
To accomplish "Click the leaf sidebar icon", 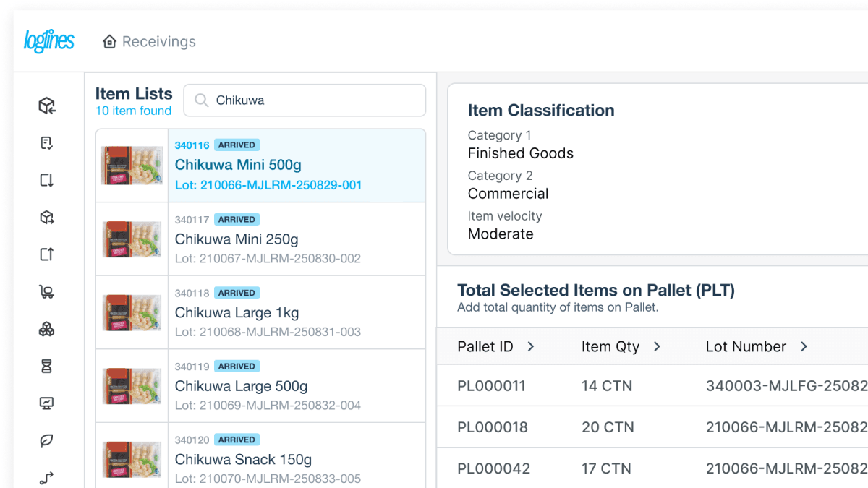I will [47, 440].
